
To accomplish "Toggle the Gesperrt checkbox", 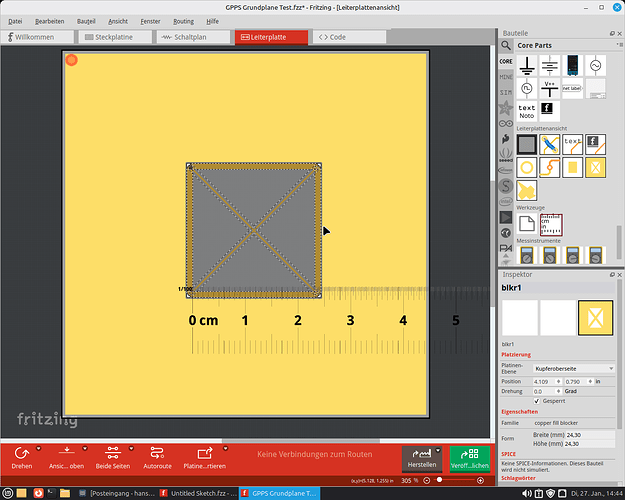I will (x=538, y=401).
